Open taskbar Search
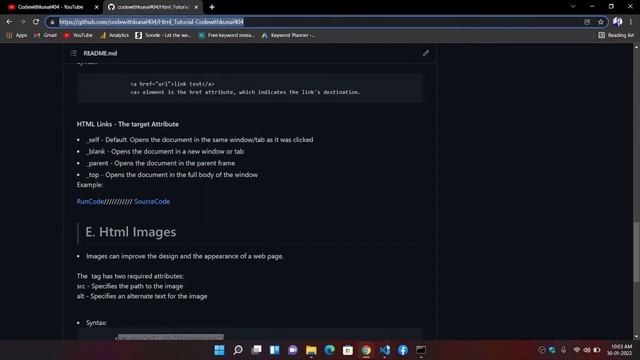This screenshot has height=360, width=640. point(238,350)
